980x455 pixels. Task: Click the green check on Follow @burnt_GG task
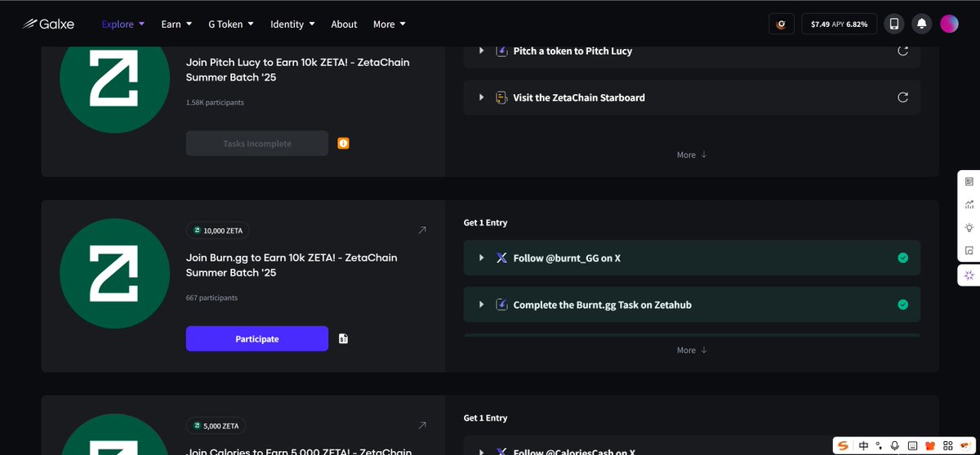[x=902, y=258]
